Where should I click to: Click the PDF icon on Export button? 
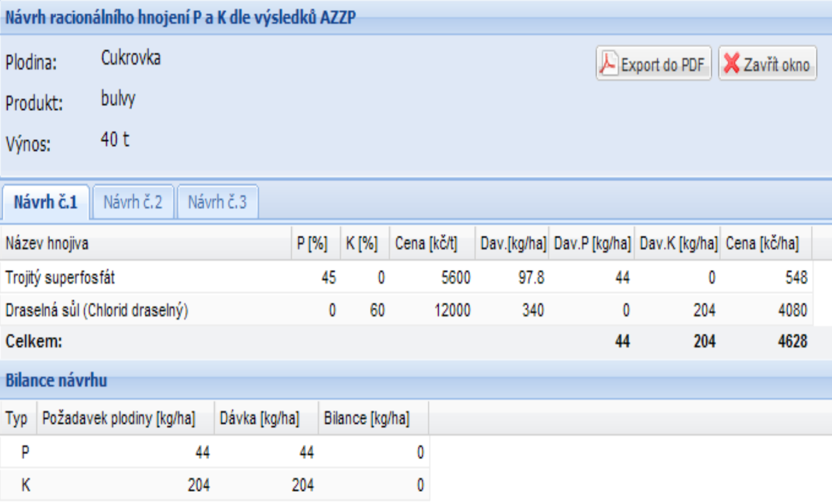click(608, 63)
